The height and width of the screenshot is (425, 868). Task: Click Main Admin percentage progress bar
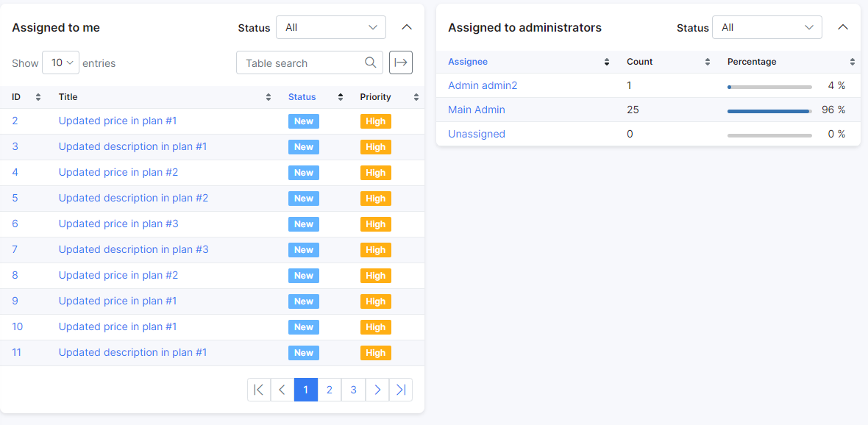click(x=769, y=111)
